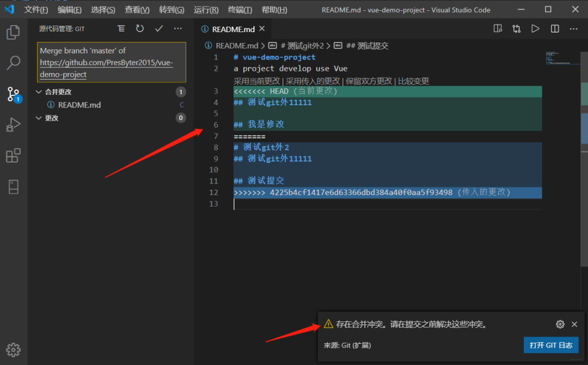Open the 文件(F) menu
The image size is (588, 365).
pyautogui.click(x=36, y=10)
